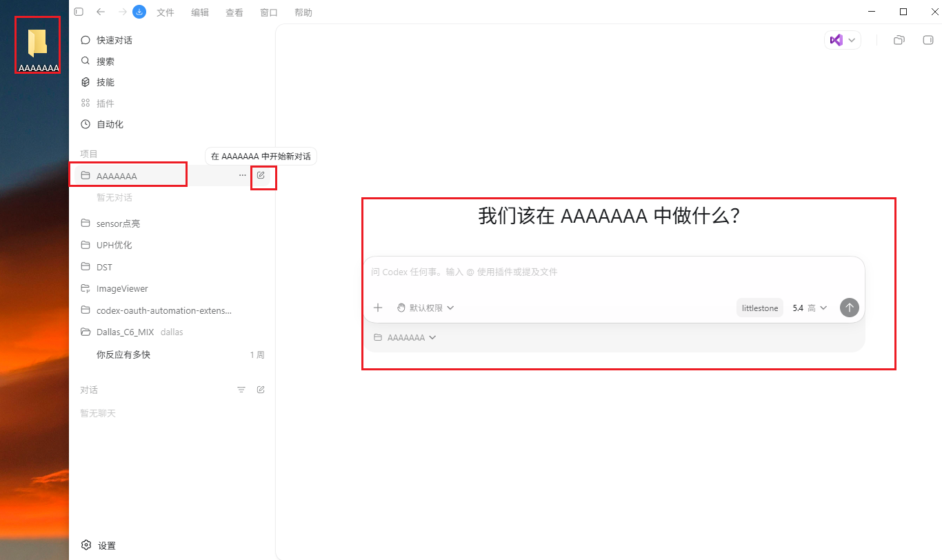Toggle the right side panel icon
942x560 pixels.
click(x=928, y=40)
